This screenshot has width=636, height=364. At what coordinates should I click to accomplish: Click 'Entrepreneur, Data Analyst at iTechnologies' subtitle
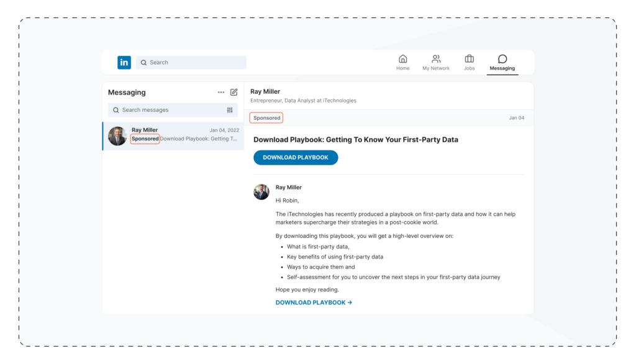303,101
